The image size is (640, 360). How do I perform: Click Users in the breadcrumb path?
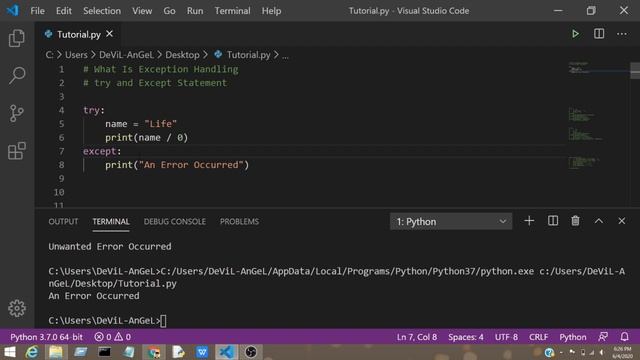coord(76,55)
